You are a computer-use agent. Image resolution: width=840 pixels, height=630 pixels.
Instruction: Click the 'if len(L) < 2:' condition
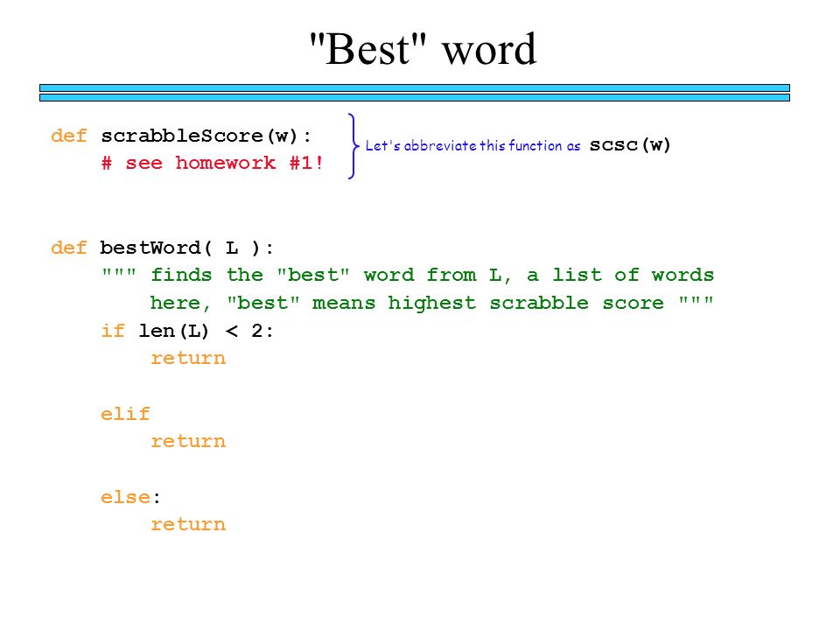click(187, 331)
